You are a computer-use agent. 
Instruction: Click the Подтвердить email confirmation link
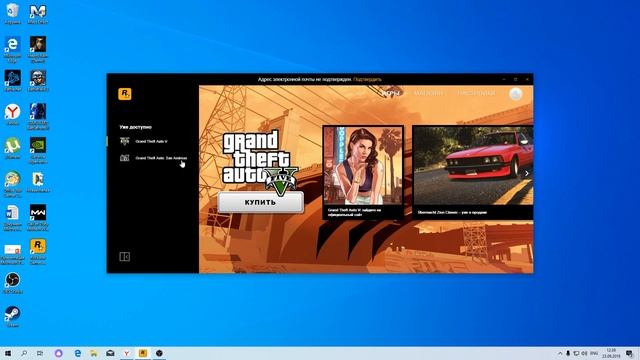[367, 79]
